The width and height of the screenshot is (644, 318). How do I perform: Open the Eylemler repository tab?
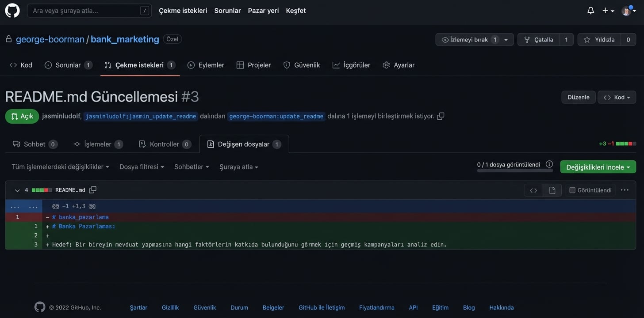coord(206,65)
